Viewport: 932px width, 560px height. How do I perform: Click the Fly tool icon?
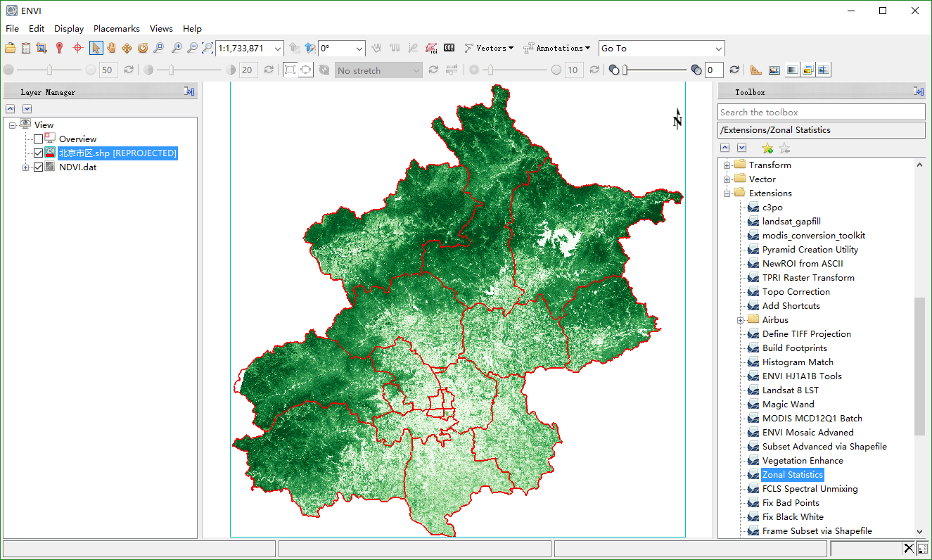(x=127, y=48)
